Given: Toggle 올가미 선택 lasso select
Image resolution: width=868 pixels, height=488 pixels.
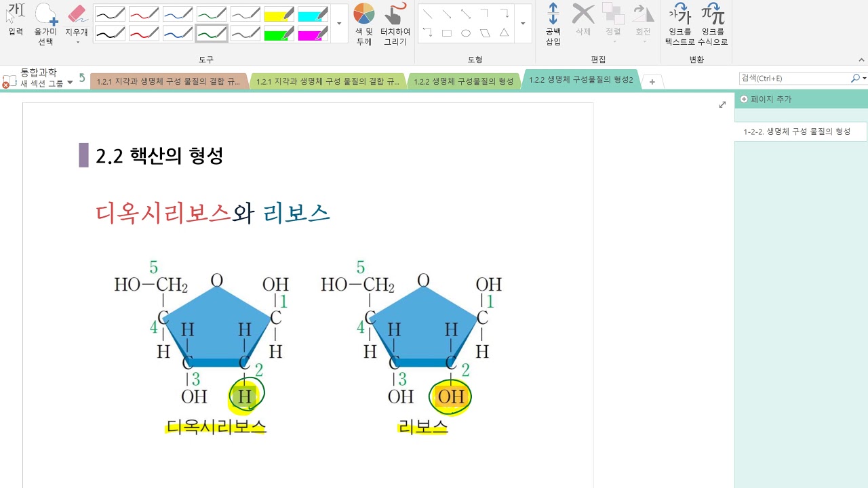Looking at the screenshot, I should pyautogui.click(x=45, y=24).
